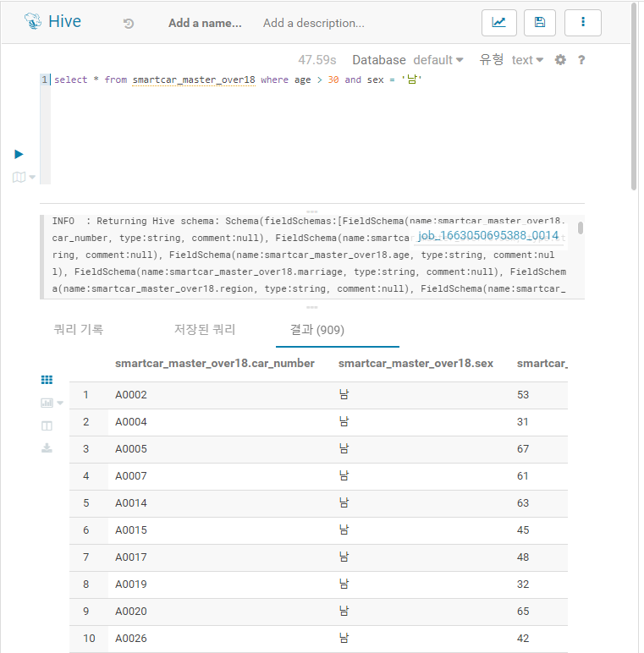The width and height of the screenshot is (644, 653).
Task: Click the page vertical scrollbar
Action: point(634,96)
